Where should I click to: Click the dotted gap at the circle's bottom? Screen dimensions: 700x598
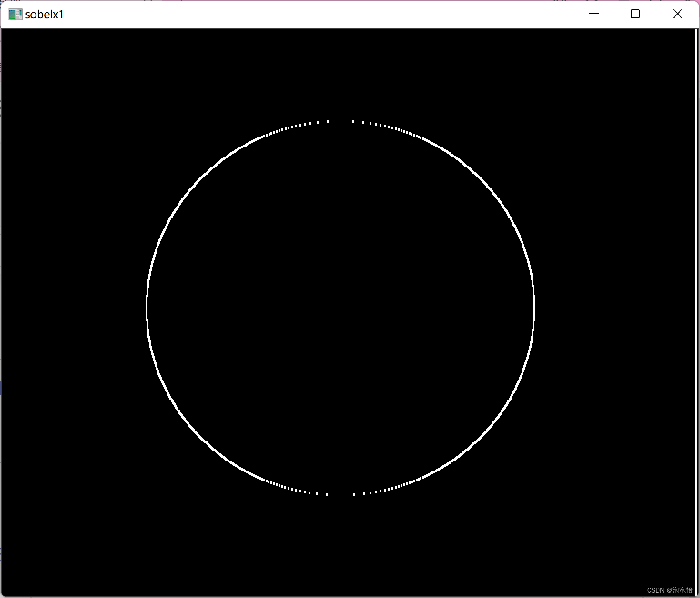click(x=340, y=494)
